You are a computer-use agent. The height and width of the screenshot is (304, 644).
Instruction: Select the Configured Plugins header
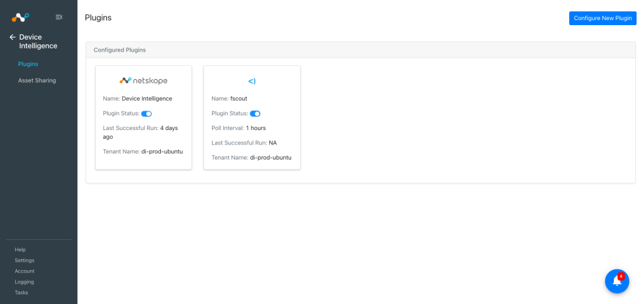tap(360, 50)
